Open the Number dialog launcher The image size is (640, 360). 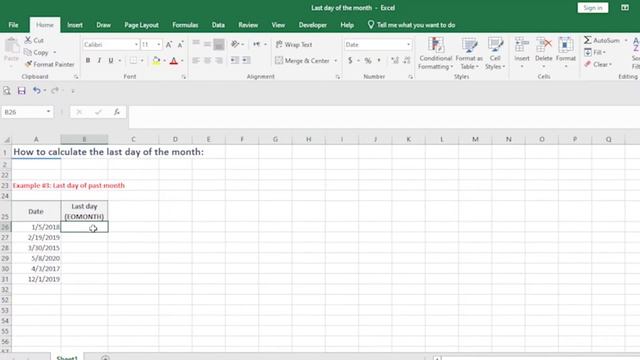pos(410,77)
